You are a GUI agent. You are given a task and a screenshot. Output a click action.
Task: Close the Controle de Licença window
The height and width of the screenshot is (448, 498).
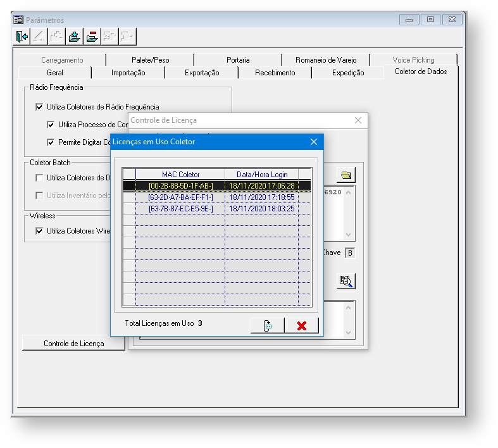coord(358,120)
